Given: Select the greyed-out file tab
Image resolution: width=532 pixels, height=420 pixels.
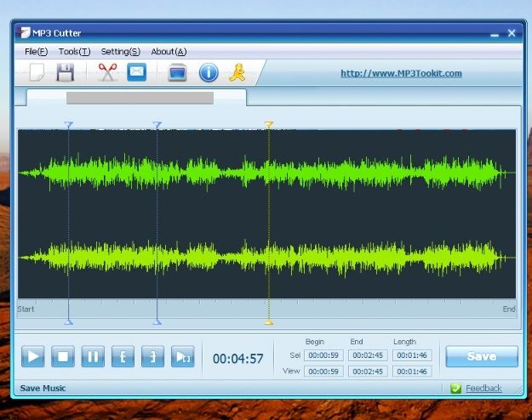Looking at the screenshot, I should click(x=136, y=98).
